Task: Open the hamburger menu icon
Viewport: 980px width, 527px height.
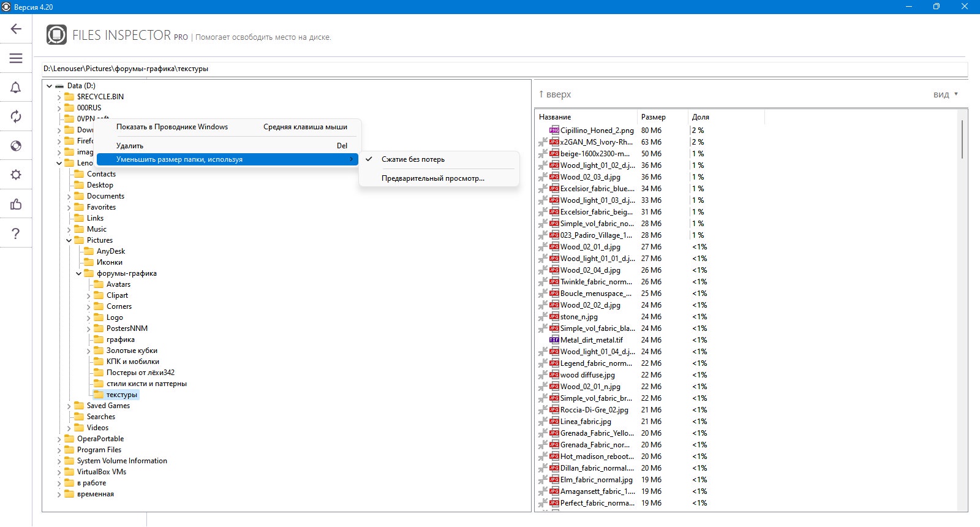Action: point(16,58)
